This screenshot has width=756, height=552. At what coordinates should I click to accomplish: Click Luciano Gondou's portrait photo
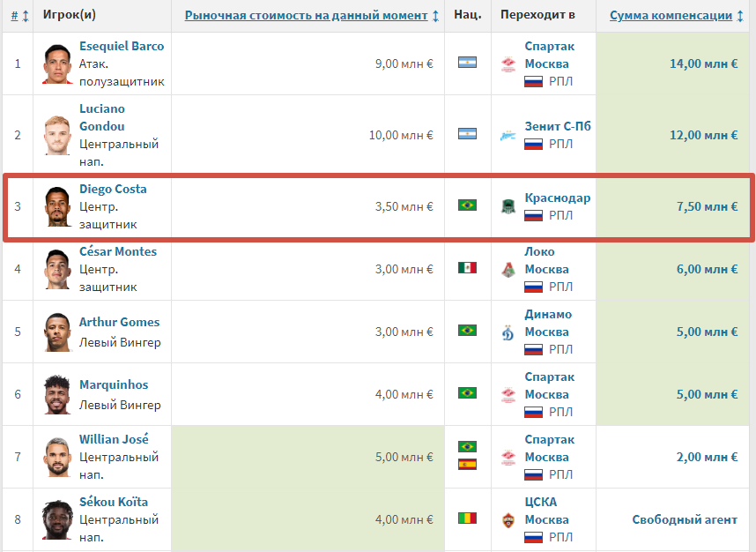click(57, 135)
